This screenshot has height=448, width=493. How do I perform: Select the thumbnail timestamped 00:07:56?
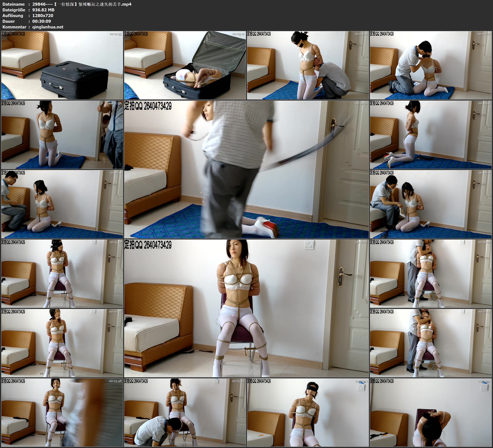(x=62, y=135)
